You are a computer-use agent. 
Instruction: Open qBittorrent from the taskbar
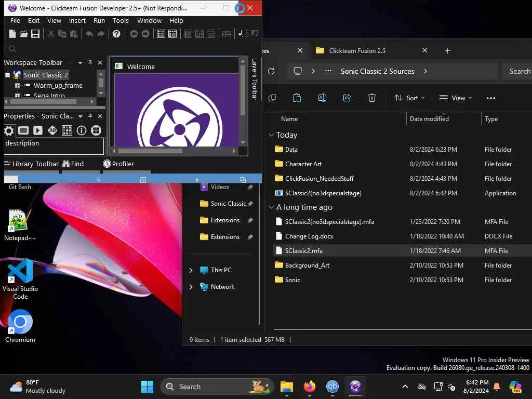tap(332, 387)
